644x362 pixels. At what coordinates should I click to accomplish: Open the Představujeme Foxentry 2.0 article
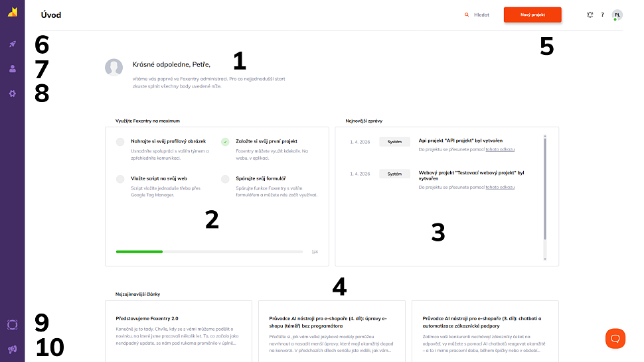178,332
